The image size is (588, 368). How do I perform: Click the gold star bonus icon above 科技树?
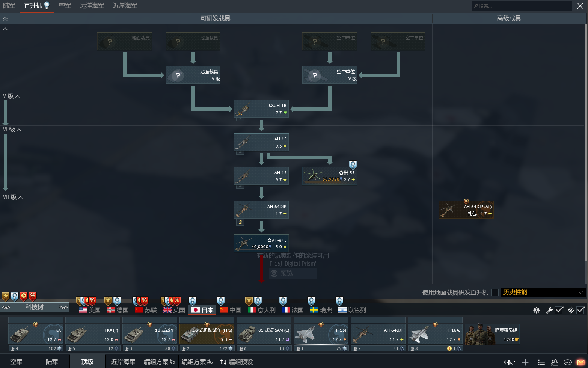coord(6,297)
